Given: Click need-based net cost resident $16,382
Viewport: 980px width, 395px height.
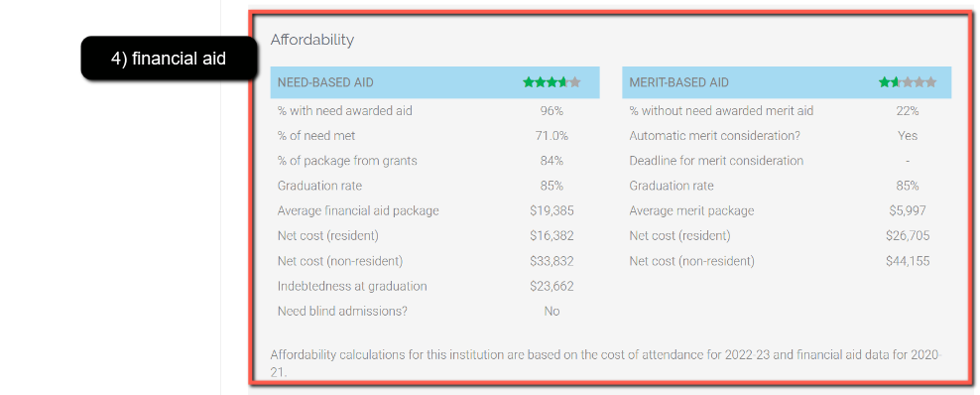Looking at the screenshot, I should click(551, 235).
